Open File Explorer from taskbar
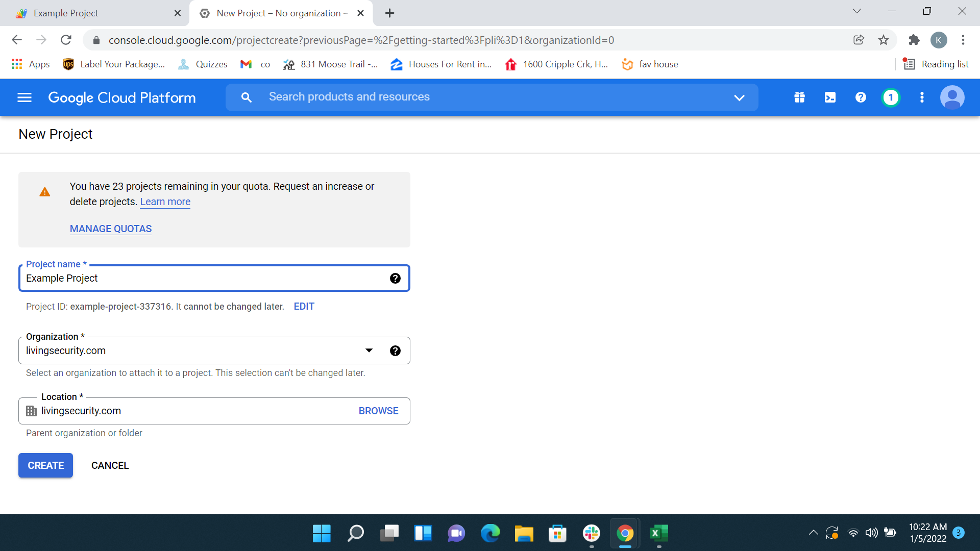980x551 pixels. coord(524,533)
